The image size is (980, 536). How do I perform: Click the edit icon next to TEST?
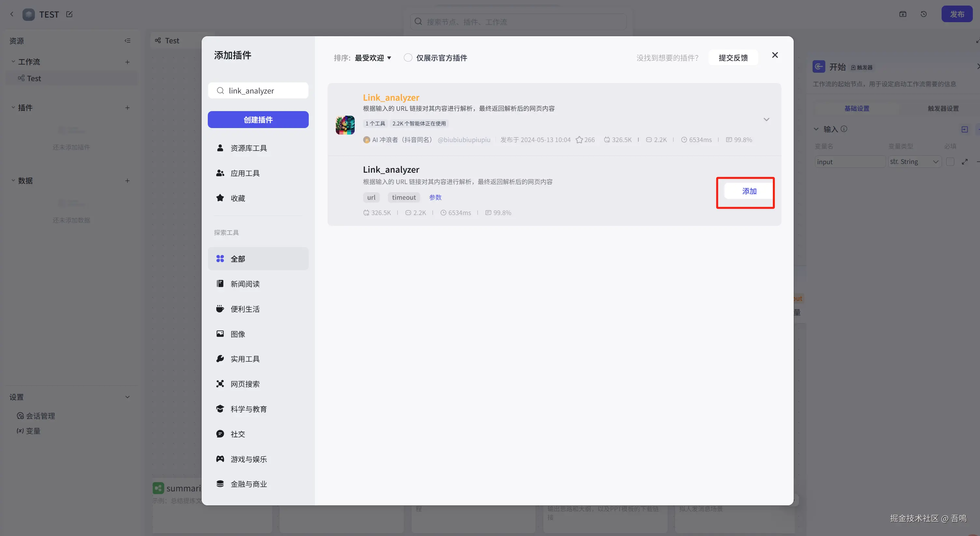click(69, 14)
